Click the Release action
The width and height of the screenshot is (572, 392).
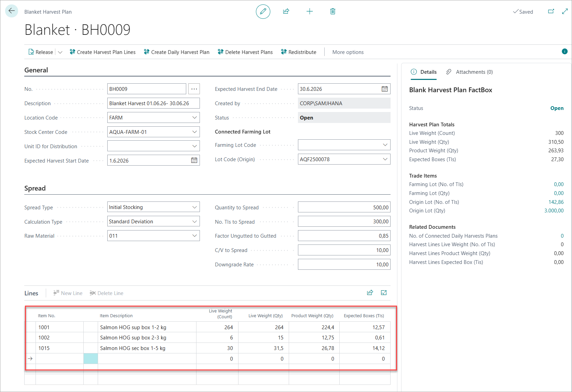[x=41, y=52]
